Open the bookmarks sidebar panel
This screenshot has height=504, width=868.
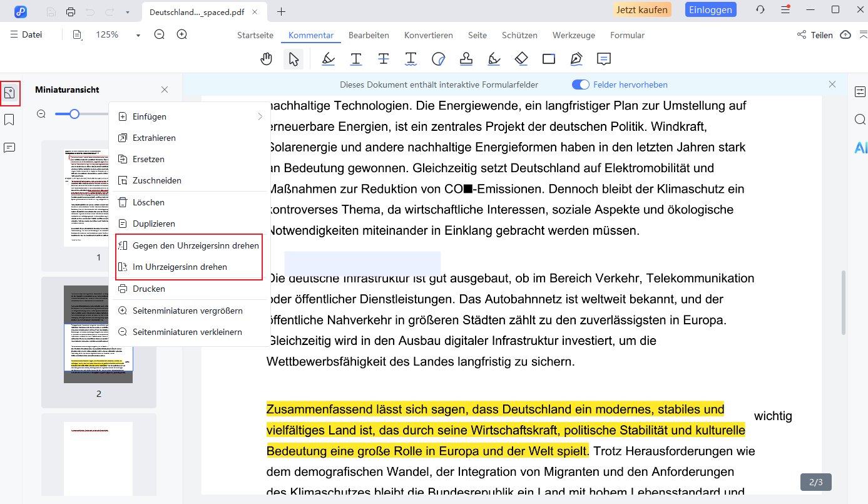(9, 120)
